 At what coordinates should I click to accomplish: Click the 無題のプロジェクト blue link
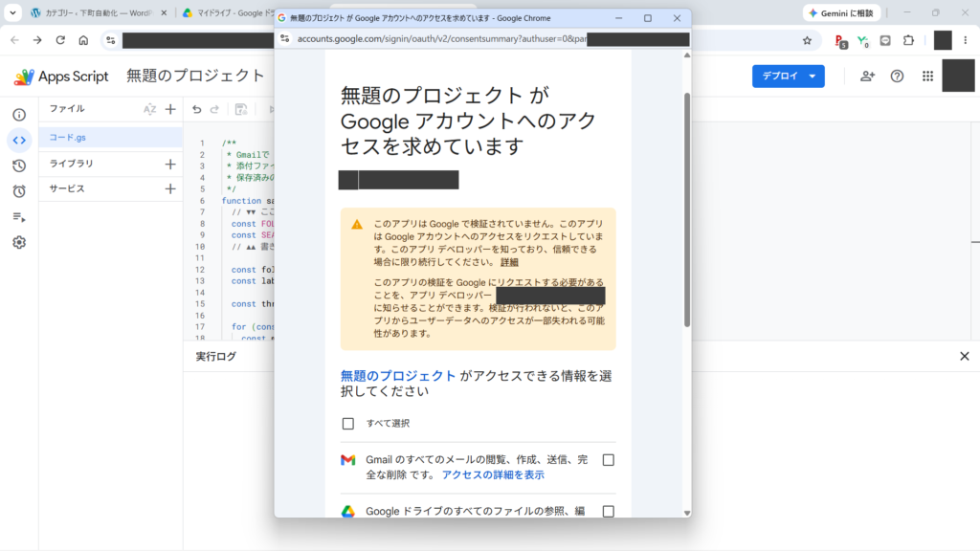pyautogui.click(x=398, y=375)
